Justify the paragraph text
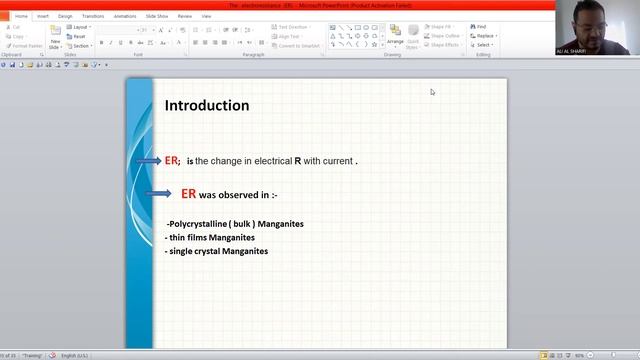Viewport: 640px width, 360px height. pos(224,42)
